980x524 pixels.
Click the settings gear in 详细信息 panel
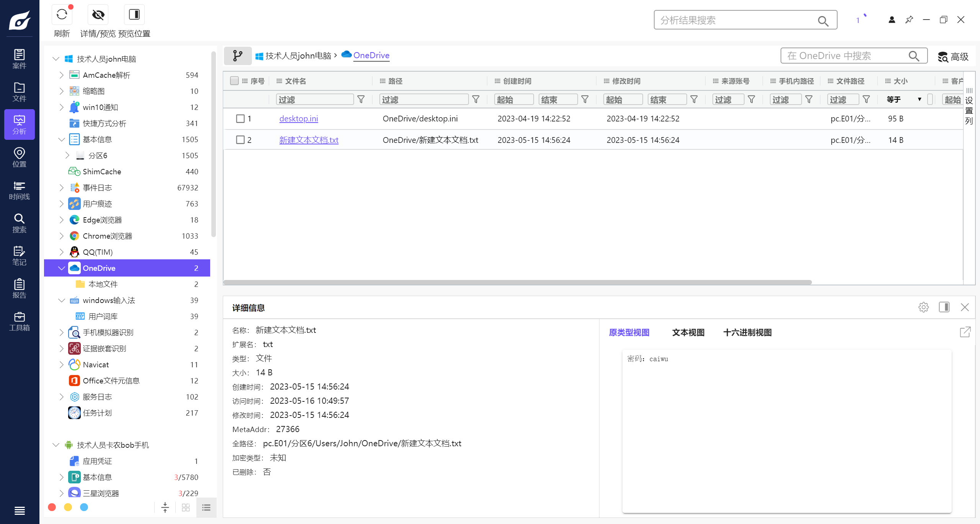924,307
